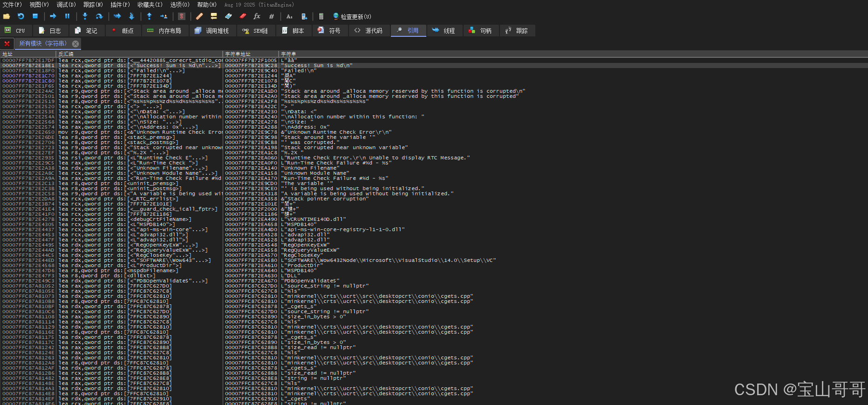Open the 选项(O) menu

point(180,5)
